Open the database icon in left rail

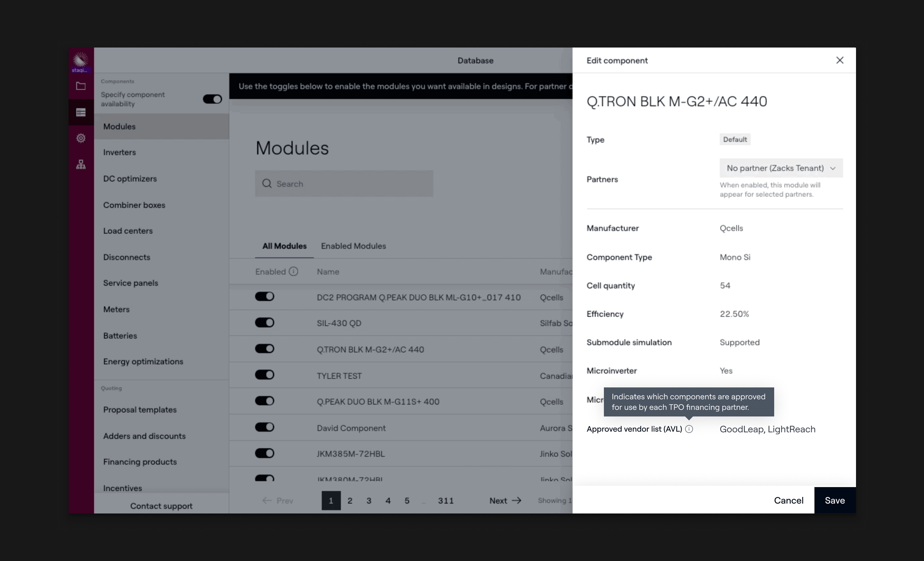(x=81, y=112)
